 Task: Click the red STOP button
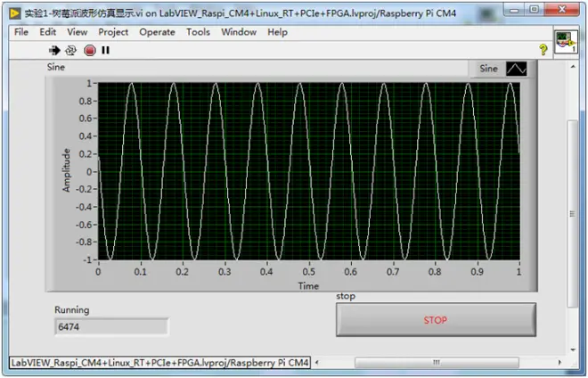click(436, 320)
